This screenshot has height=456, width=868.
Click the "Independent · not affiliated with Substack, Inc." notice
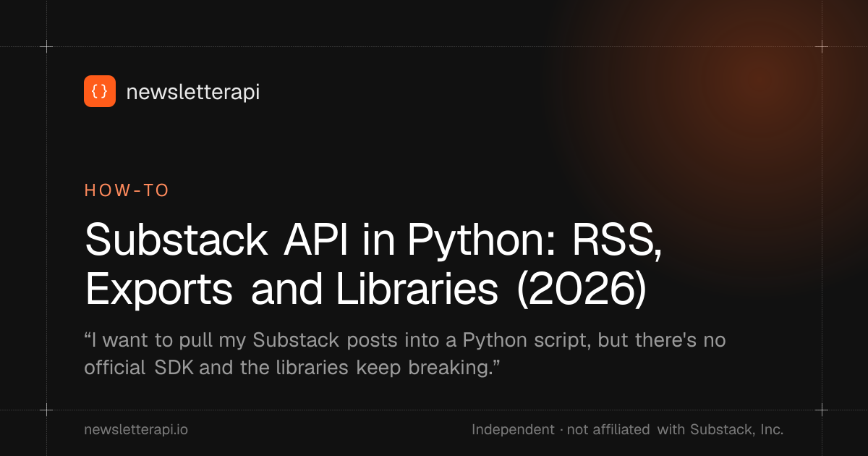click(627, 429)
